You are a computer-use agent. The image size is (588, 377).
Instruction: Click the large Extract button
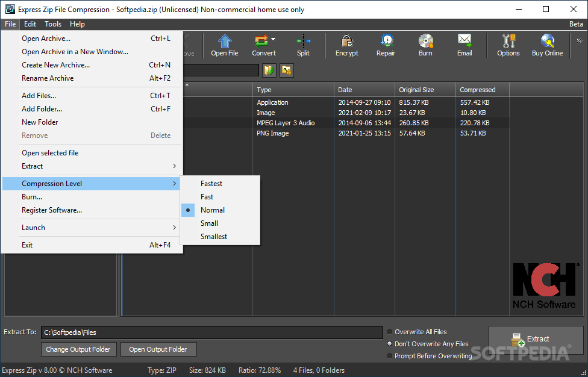pyautogui.click(x=536, y=339)
